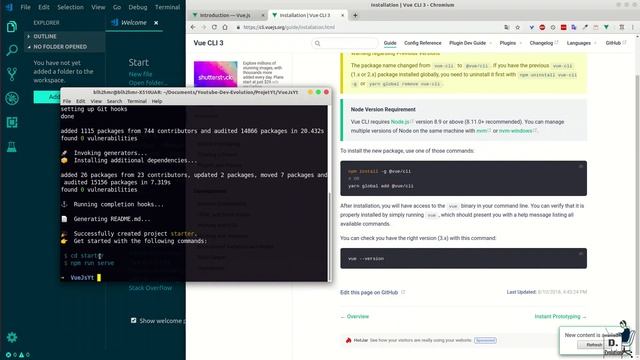
Task: Open the Vue devtools extension icon
Action: click(607, 27)
